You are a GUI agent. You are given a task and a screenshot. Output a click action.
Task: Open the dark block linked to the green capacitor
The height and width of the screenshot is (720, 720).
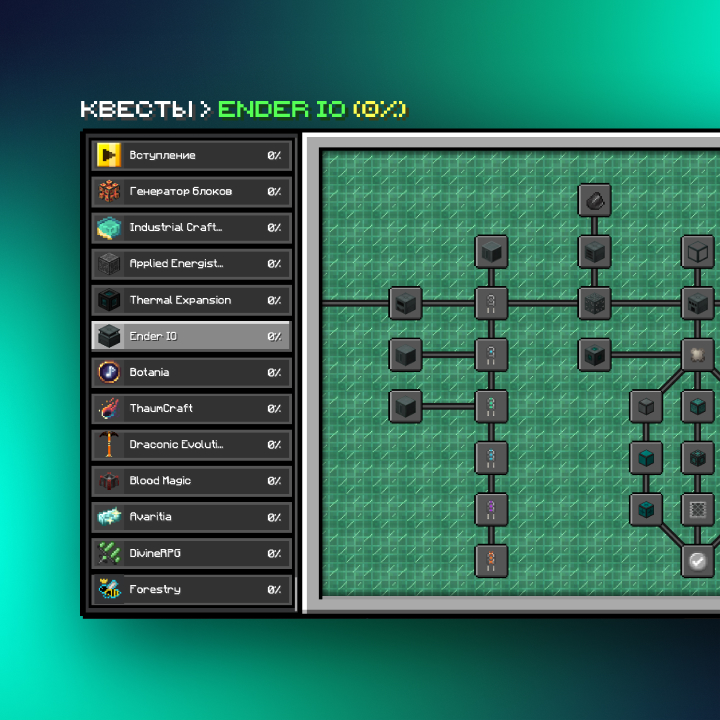[405, 406]
